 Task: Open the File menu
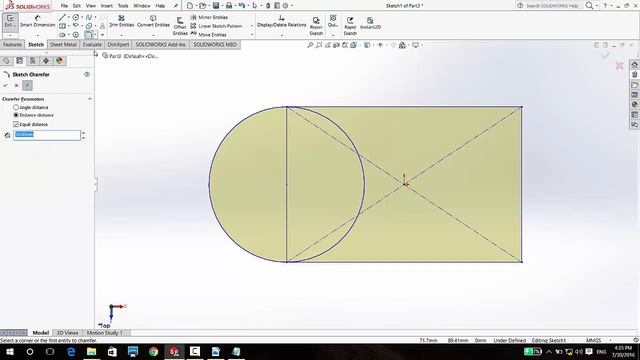coord(64,6)
